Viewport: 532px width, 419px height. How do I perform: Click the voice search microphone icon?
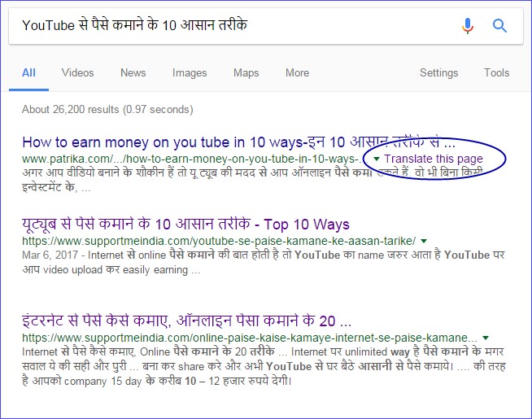[467, 26]
